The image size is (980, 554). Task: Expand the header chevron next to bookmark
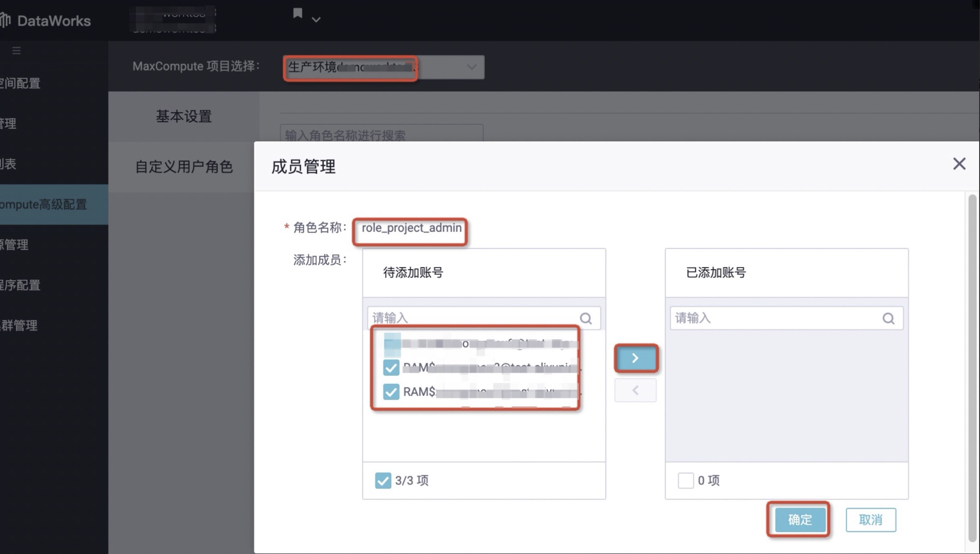(316, 20)
